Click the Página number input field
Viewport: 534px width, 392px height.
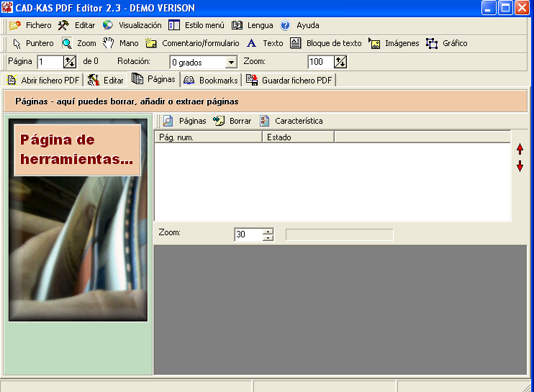[50, 62]
